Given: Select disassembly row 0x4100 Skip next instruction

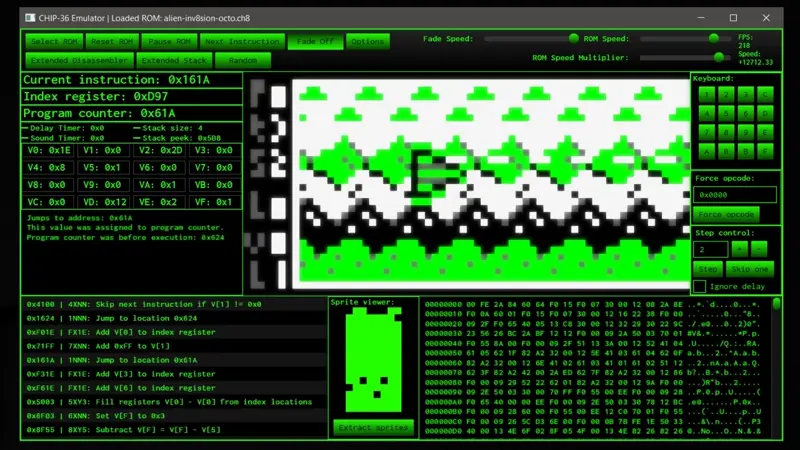Looking at the screenshot, I should [174, 304].
